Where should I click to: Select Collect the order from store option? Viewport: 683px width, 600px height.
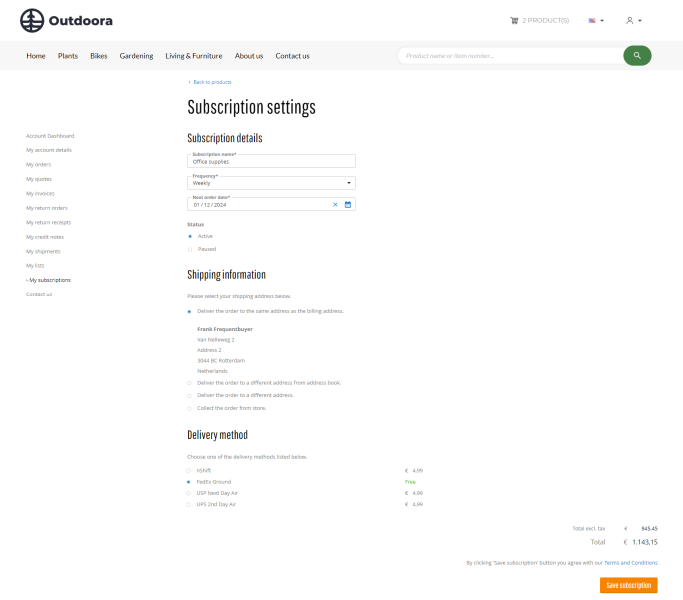click(190, 408)
